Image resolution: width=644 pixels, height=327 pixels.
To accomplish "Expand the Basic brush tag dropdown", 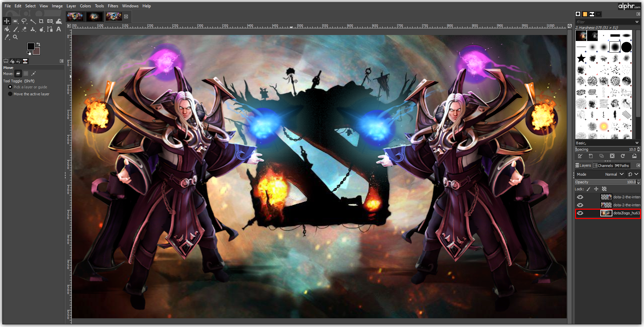I will pos(637,143).
